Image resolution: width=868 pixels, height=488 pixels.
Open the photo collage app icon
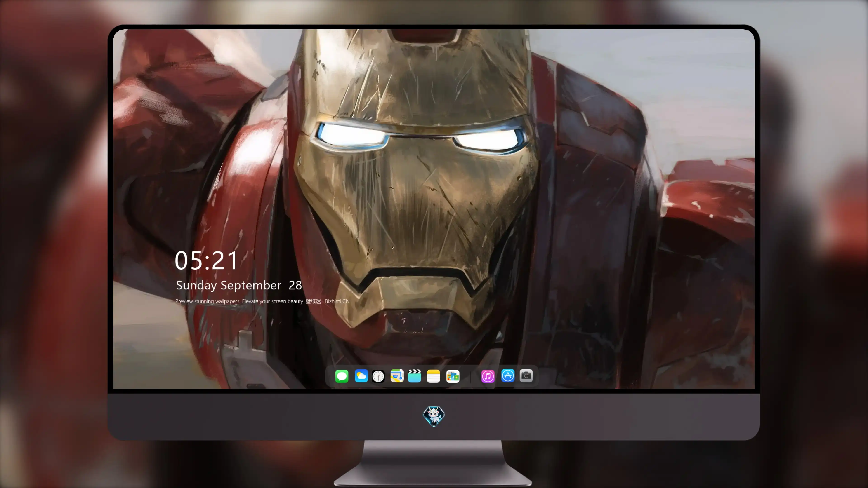(x=453, y=376)
